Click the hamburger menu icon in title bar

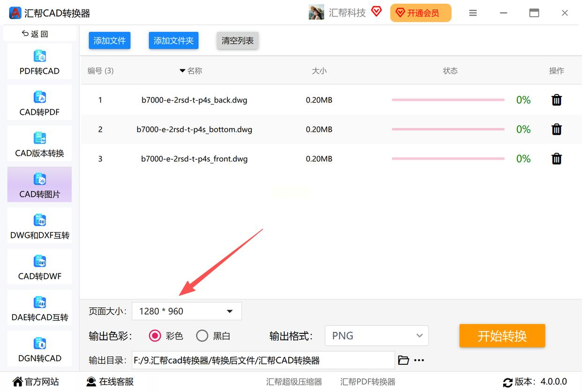point(473,13)
